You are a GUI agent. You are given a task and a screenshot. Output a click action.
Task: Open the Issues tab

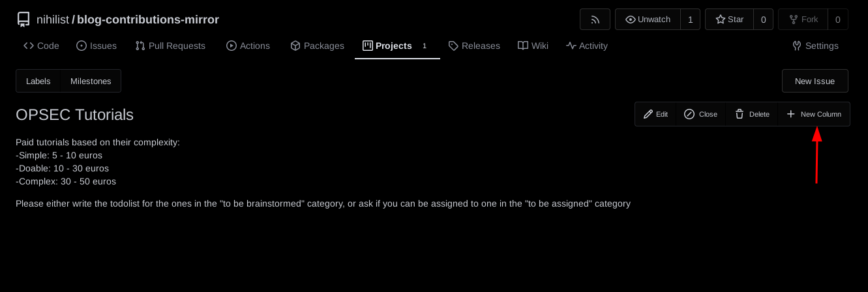(97, 46)
